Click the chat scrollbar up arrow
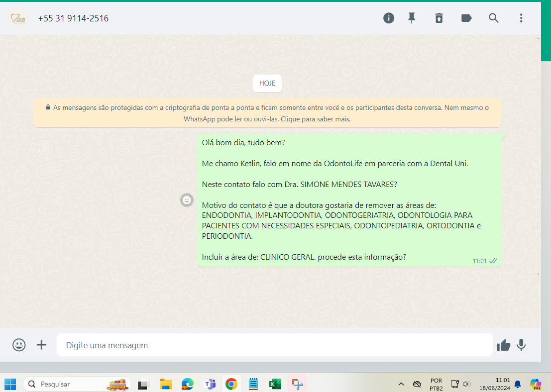 pyautogui.click(x=539, y=38)
